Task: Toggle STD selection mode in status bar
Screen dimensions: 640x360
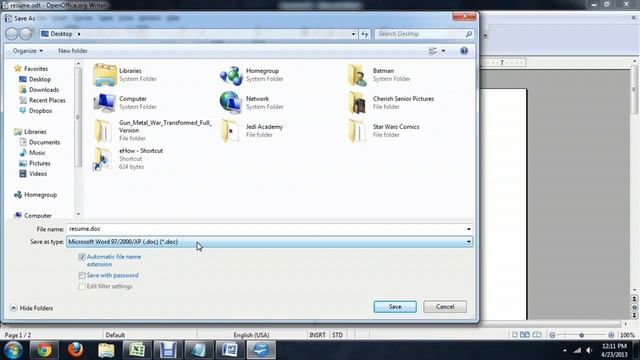Action: pyautogui.click(x=337, y=335)
